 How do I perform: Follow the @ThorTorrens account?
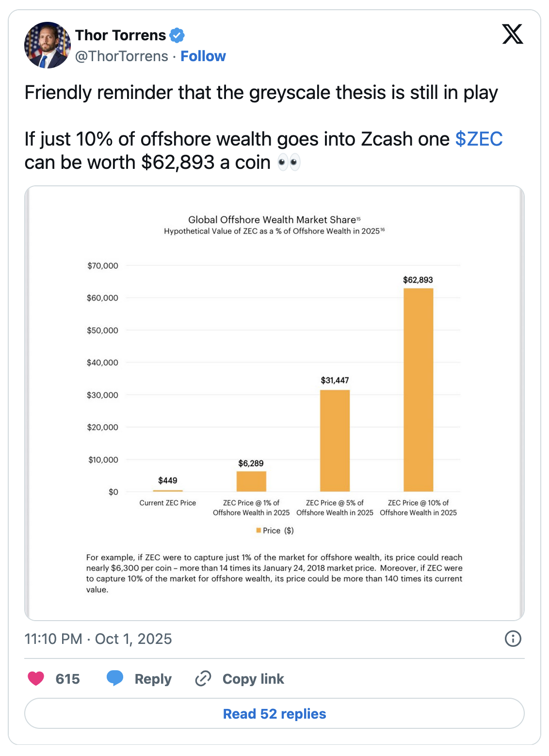click(204, 56)
